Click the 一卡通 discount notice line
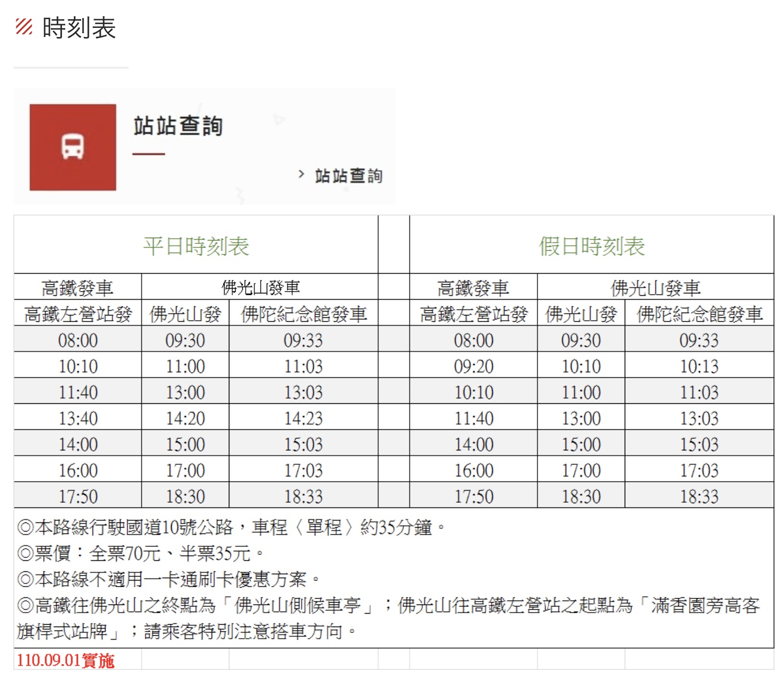 (x=168, y=579)
